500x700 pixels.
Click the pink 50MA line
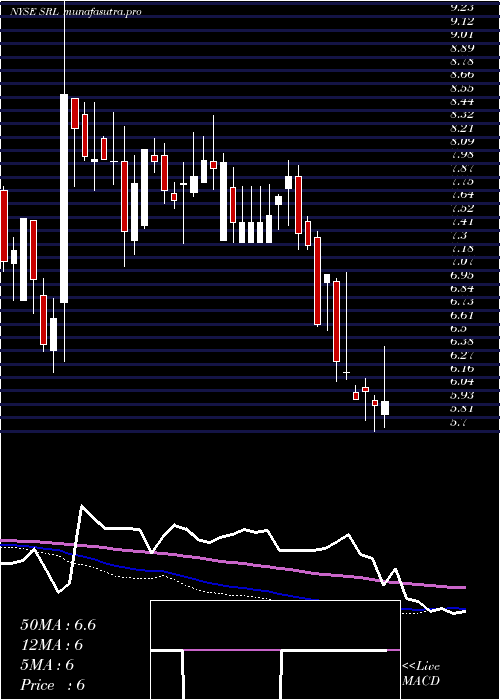click(232, 562)
